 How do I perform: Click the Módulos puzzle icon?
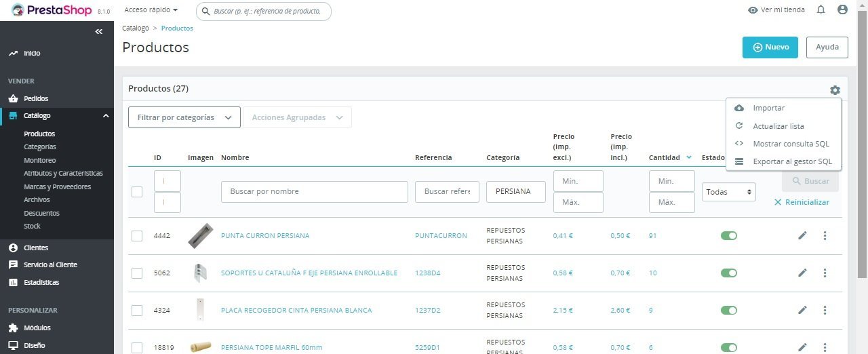pos(13,328)
